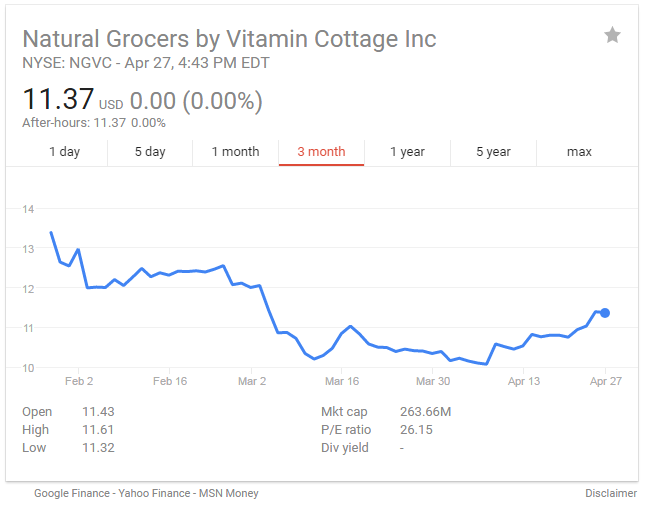
Task: Click the Mkt cap value 263.66M
Action: pos(427,412)
